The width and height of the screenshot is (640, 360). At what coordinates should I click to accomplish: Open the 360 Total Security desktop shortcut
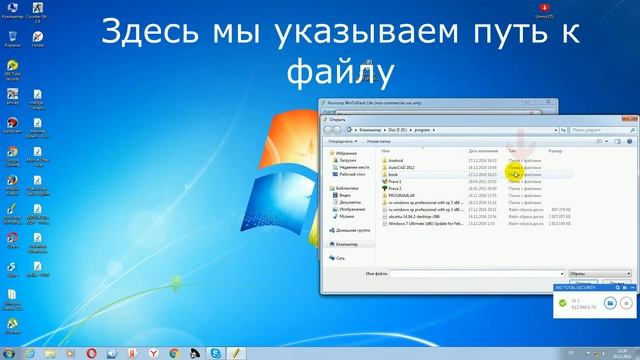pos(13,70)
